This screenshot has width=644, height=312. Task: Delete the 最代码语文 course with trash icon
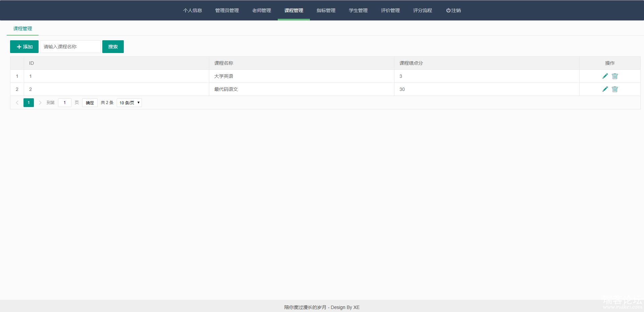pyautogui.click(x=615, y=89)
